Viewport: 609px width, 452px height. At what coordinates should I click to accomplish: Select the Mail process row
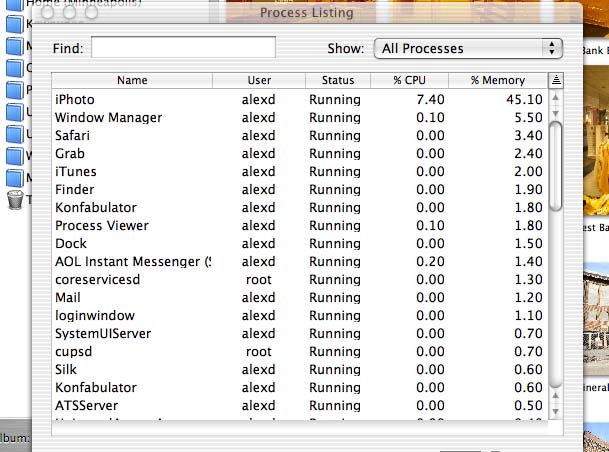click(x=299, y=297)
